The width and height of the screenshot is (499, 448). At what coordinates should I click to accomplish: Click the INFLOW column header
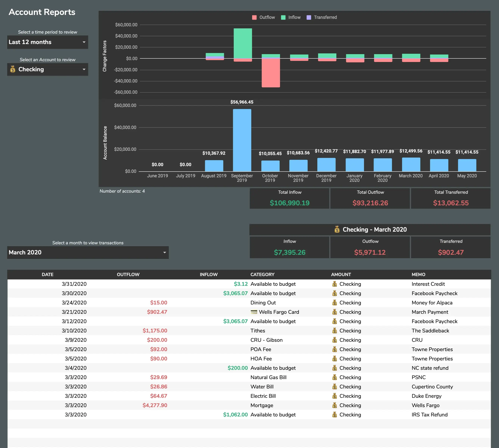pos(209,274)
